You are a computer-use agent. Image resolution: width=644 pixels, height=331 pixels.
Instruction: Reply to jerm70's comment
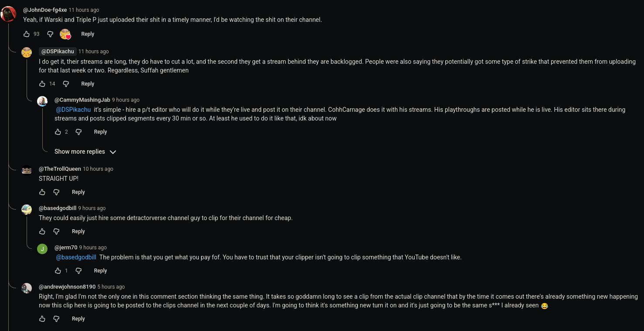pos(100,271)
